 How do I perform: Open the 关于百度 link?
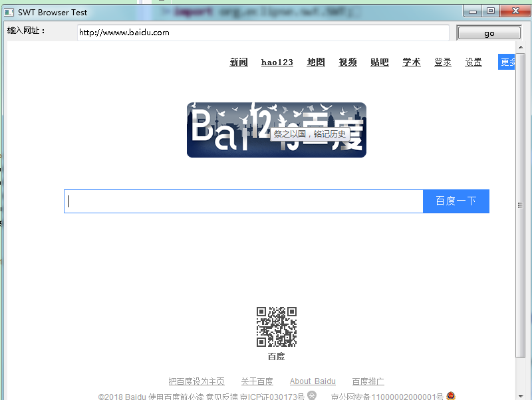pyautogui.click(x=257, y=381)
